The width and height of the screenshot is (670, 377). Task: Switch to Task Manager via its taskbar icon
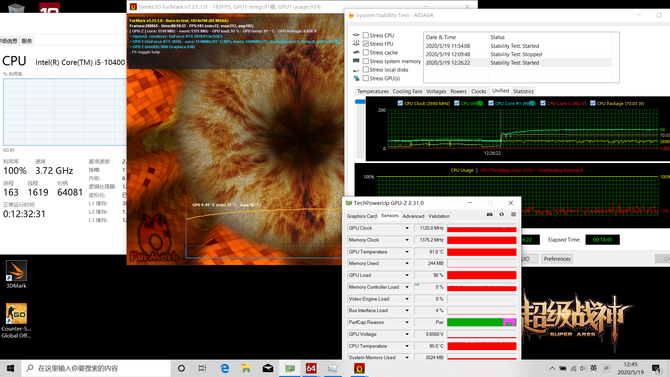(332, 368)
